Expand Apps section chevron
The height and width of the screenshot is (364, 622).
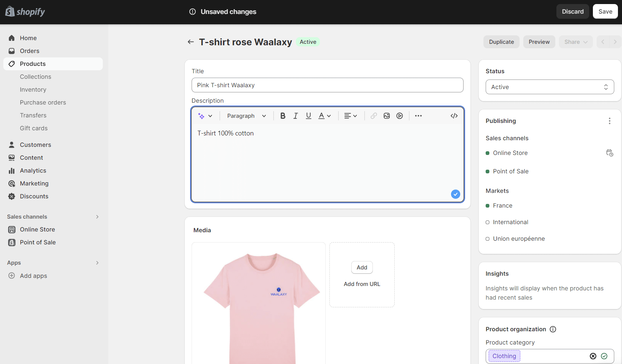tap(97, 263)
